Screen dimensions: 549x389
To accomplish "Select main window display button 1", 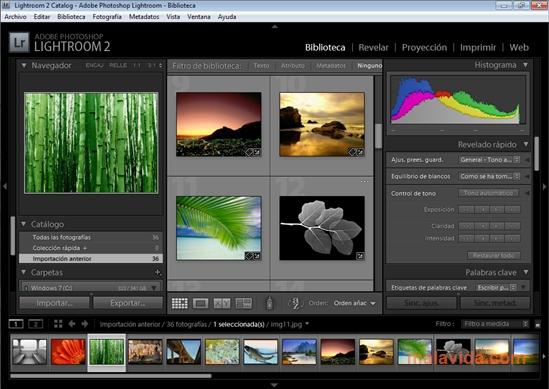I will [x=16, y=324].
